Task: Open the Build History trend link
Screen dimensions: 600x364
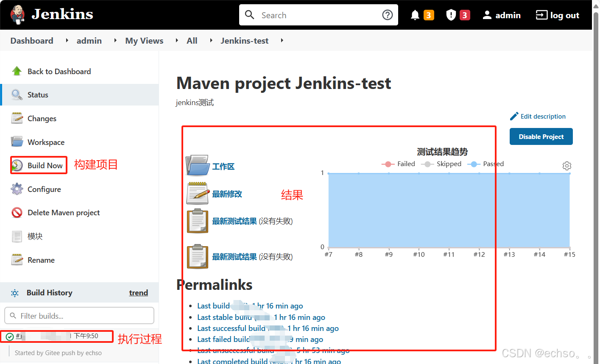Action: click(139, 293)
